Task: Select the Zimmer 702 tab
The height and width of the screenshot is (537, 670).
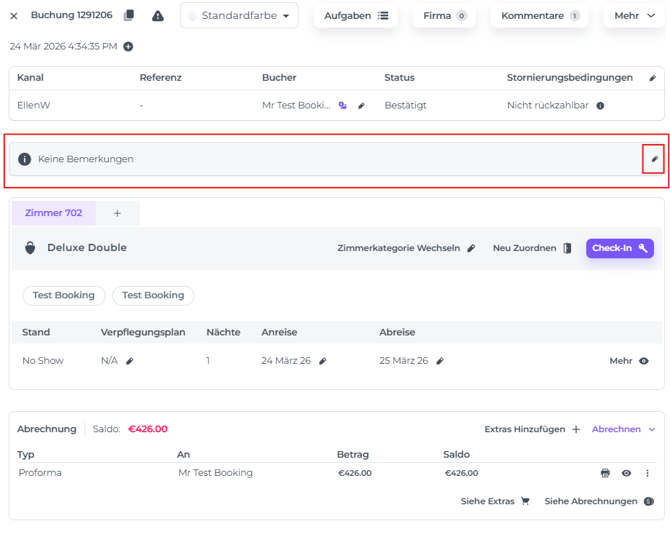Action: [53, 213]
